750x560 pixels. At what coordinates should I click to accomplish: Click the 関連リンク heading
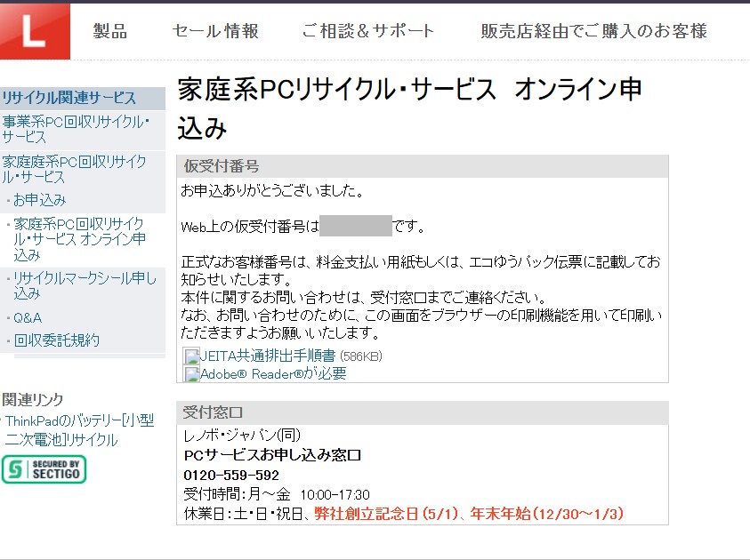(33, 399)
